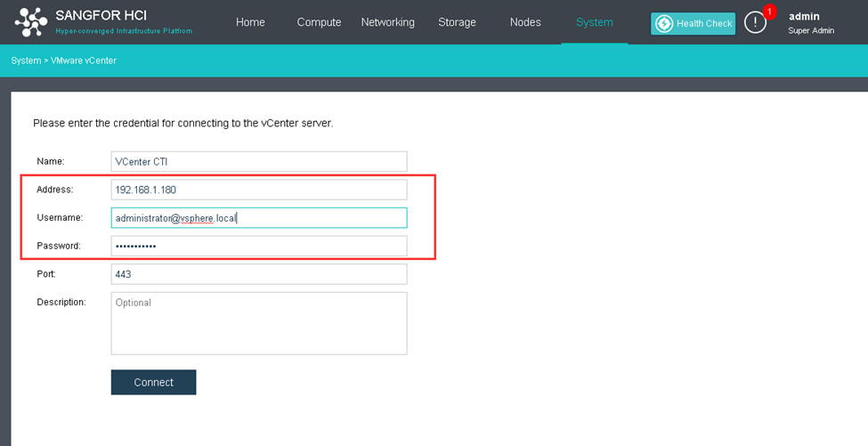Click the Address: label
868x446 pixels.
click(x=55, y=190)
